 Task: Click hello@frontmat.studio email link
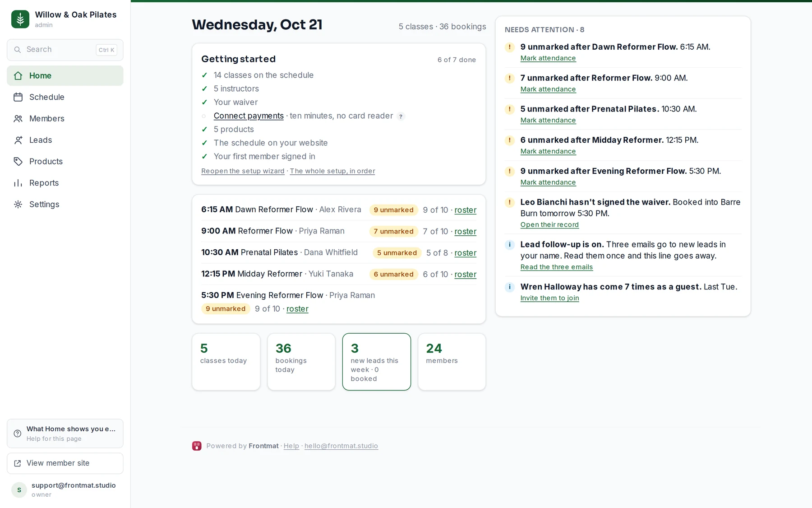pos(341,446)
